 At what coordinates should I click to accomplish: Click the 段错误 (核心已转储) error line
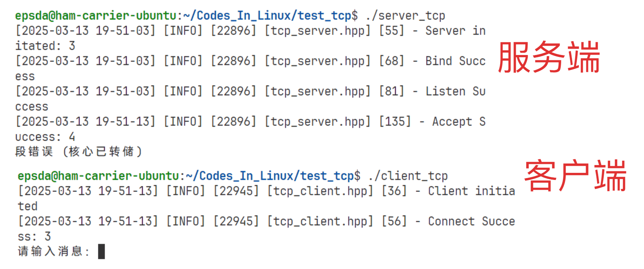pyautogui.click(x=78, y=152)
